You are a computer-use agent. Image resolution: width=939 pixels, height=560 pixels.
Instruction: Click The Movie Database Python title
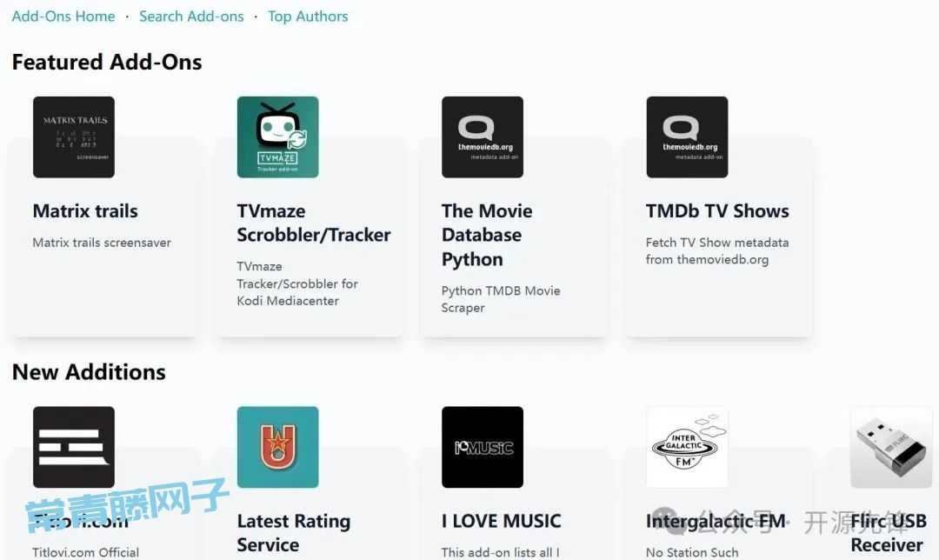pos(487,235)
